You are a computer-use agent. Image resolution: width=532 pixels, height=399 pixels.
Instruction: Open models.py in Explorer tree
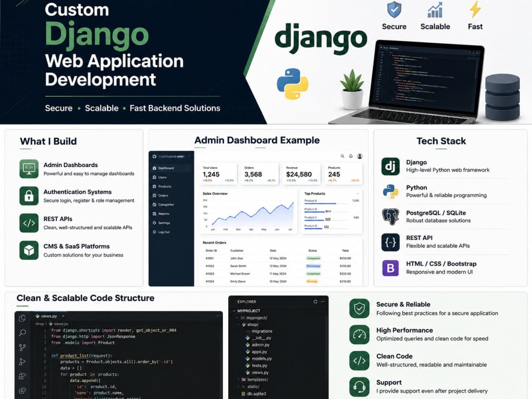pos(259,359)
